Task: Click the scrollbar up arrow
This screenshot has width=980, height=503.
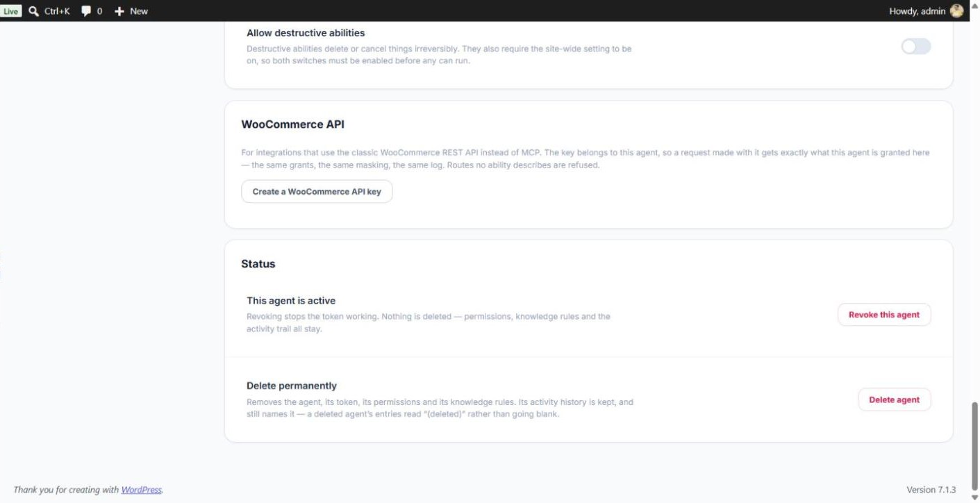Action: (x=974, y=5)
